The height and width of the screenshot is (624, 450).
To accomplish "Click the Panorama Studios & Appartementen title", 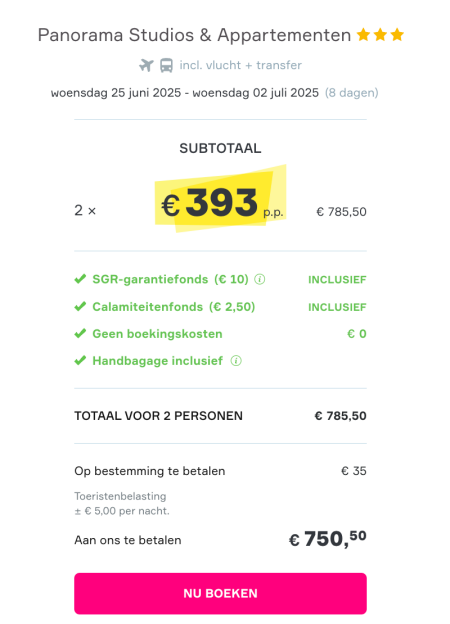I will tap(194, 35).
